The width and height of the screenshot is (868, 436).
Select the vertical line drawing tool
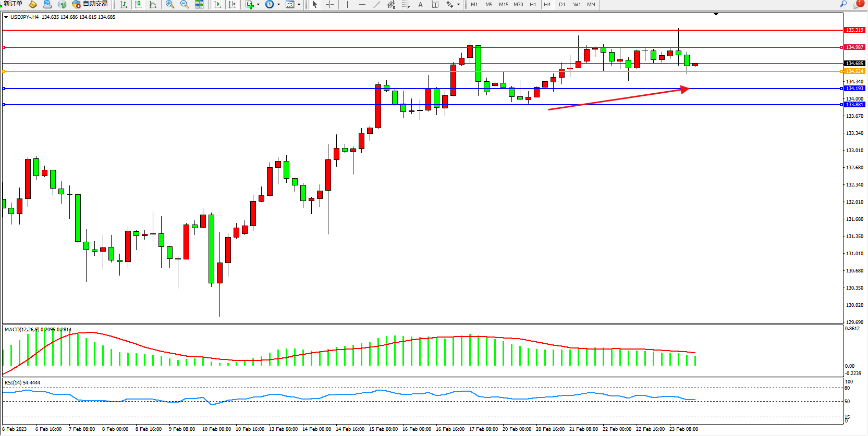click(x=347, y=5)
